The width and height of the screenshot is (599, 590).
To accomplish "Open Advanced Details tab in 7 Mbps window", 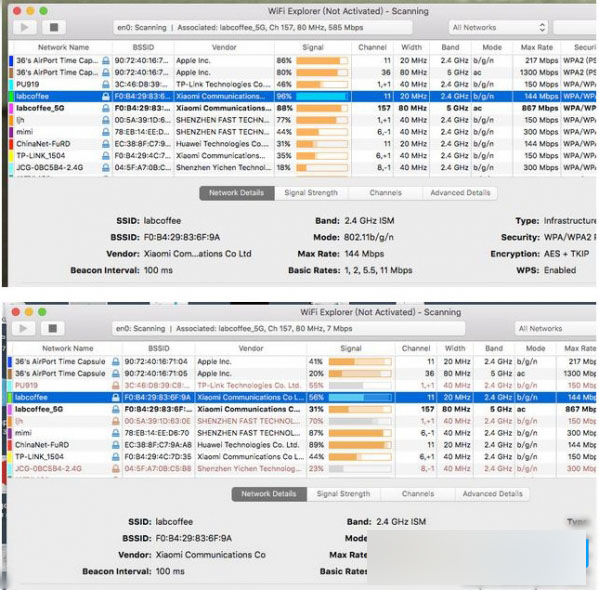I will click(492, 494).
